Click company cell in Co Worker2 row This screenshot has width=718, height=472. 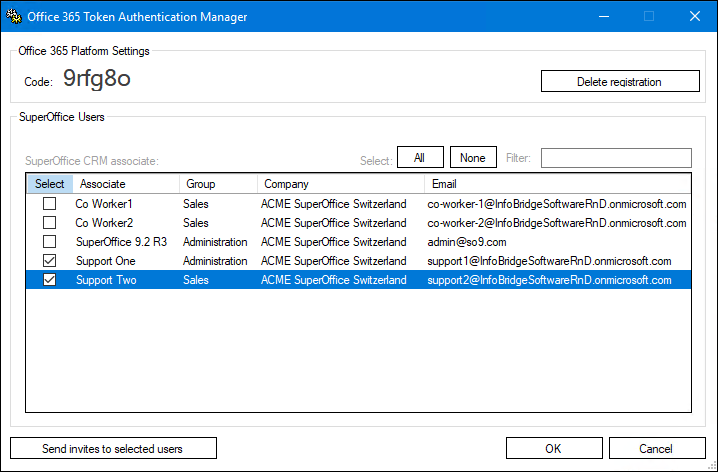(x=334, y=223)
